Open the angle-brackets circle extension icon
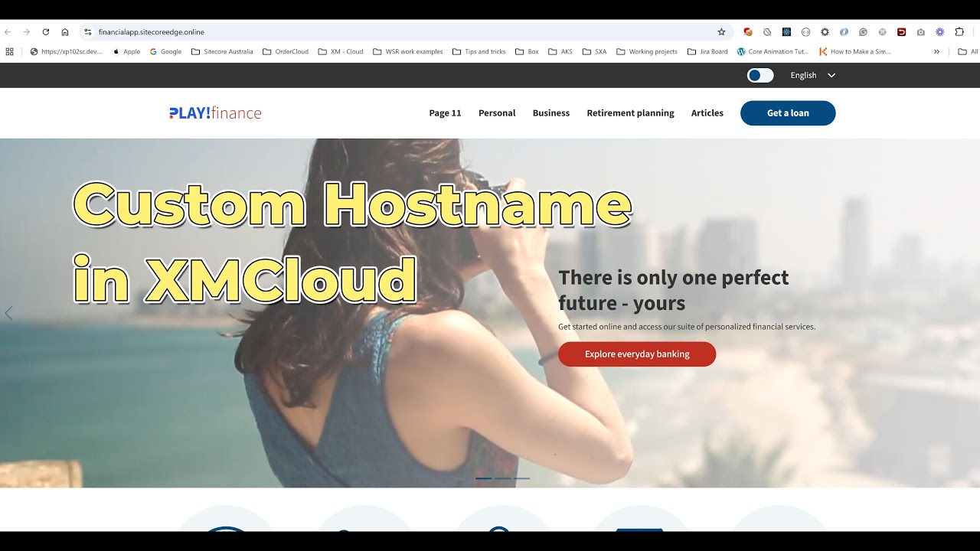Viewport: 980px width, 551px height. pos(805,32)
